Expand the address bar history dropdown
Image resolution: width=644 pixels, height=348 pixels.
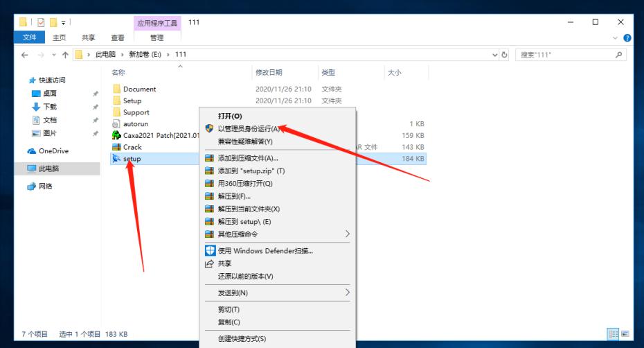point(495,55)
